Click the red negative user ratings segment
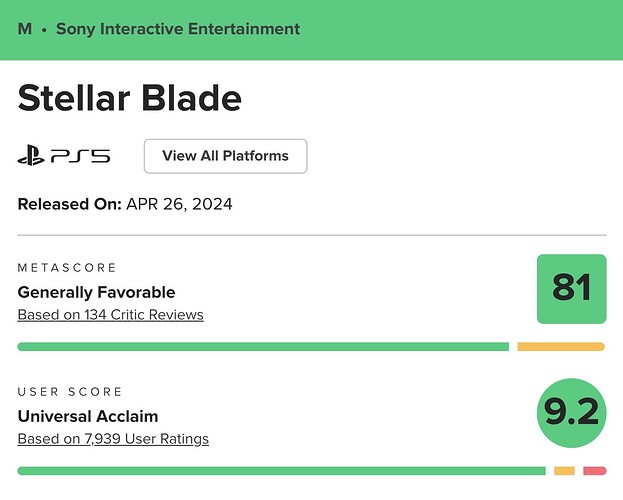623x500 pixels. [x=594, y=471]
